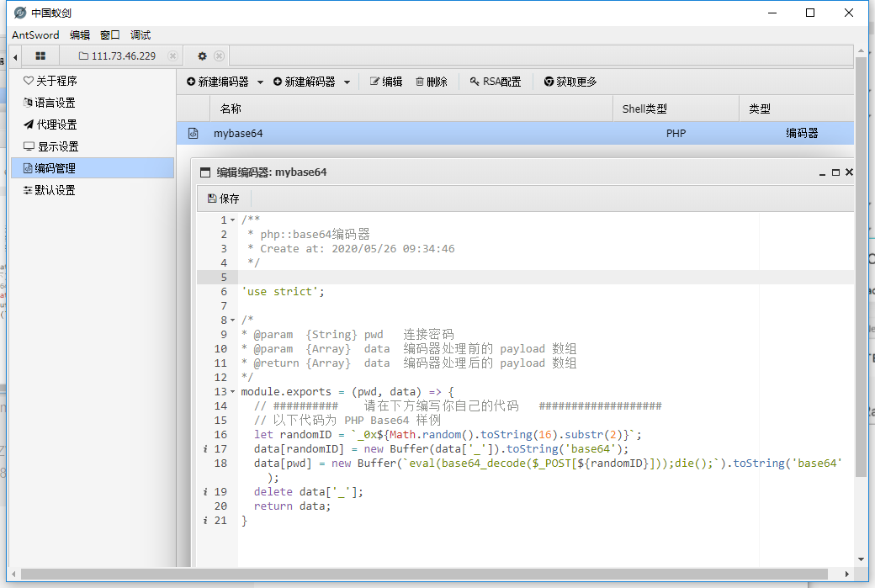Click the 编辑 toolbar button

pyautogui.click(x=386, y=82)
